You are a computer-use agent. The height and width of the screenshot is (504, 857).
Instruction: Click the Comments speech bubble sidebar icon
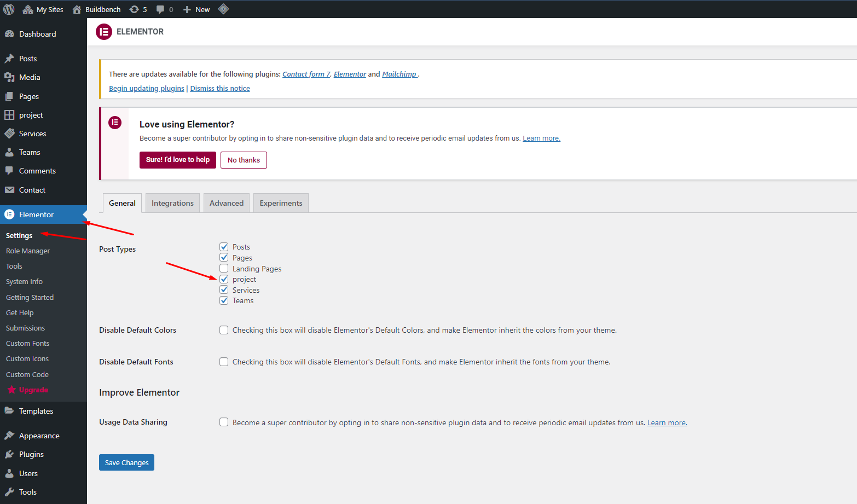coord(9,171)
